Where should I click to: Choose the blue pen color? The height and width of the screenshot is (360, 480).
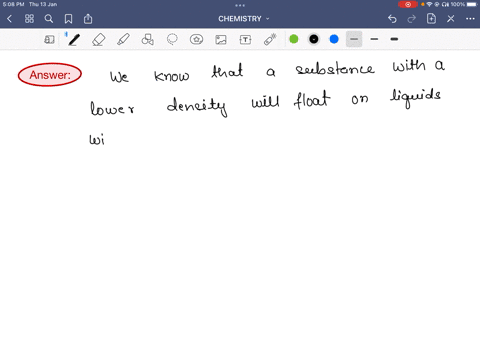pos(334,39)
